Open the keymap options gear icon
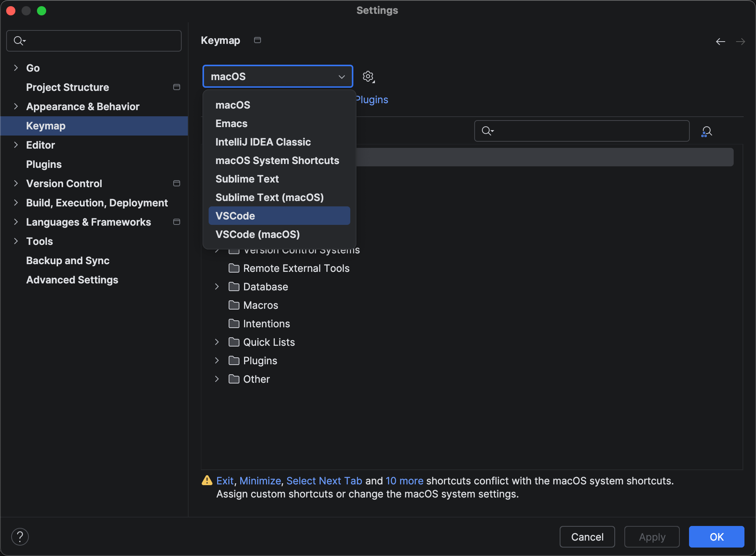Viewport: 756px width, 556px height. coord(368,76)
